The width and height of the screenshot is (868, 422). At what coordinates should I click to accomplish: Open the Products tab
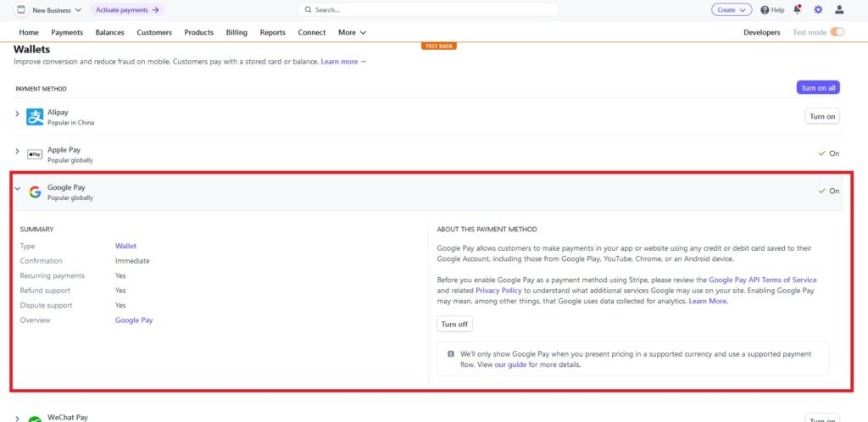(198, 33)
